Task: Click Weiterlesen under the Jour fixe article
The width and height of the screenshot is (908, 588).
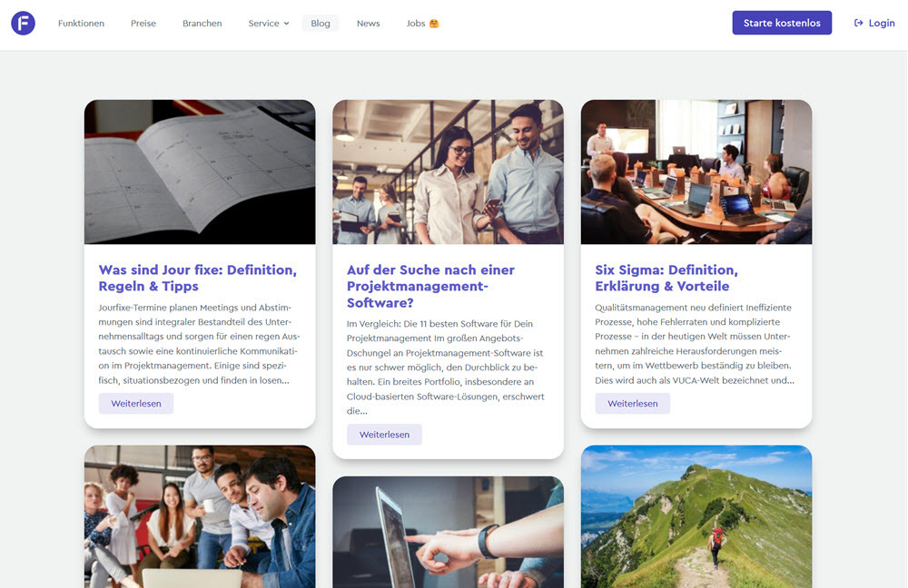Action: click(x=135, y=403)
